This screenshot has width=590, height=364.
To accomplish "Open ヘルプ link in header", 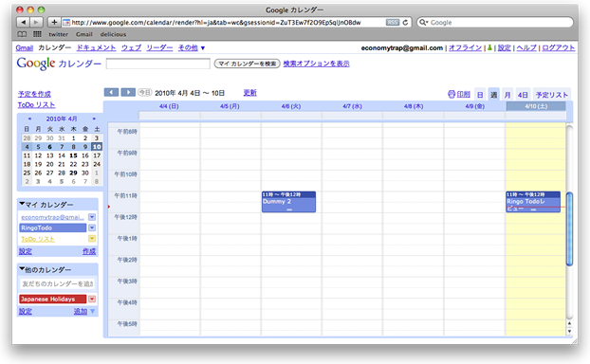I will (x=526, y=47).
